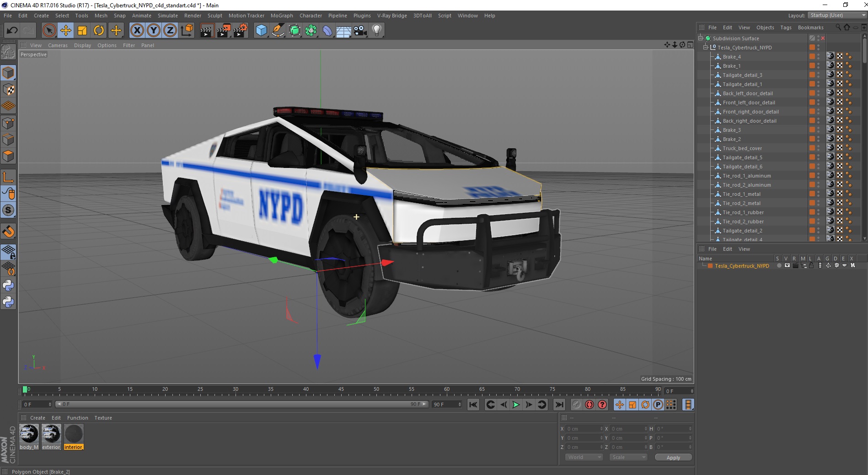Select the Live Selection tool
Screen dimensions: 868x475
coord(49,31)
